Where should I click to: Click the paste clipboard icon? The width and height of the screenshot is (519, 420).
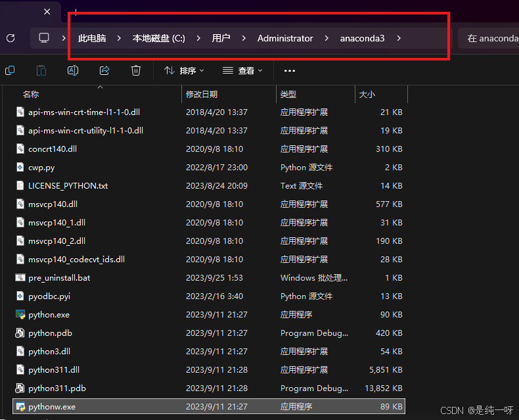(x=41, y=70)
